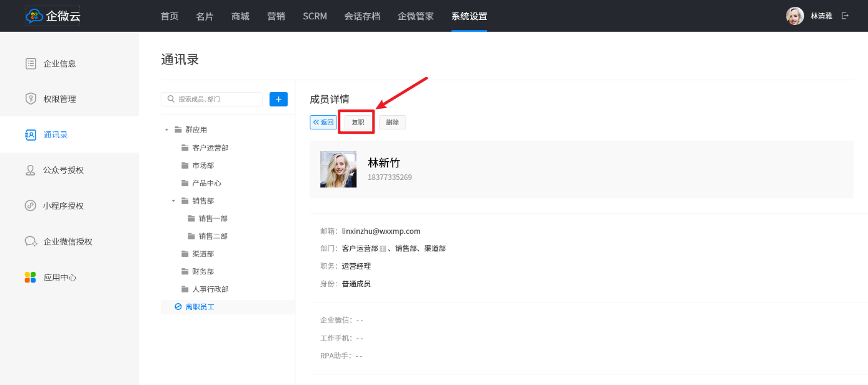Select 公众号授权 sidebar icon
This screenshot has width=868, height=385.
pos(31,170)
